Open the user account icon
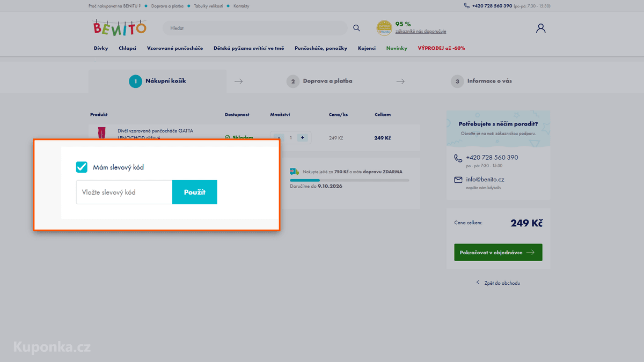 pos(540,28)
